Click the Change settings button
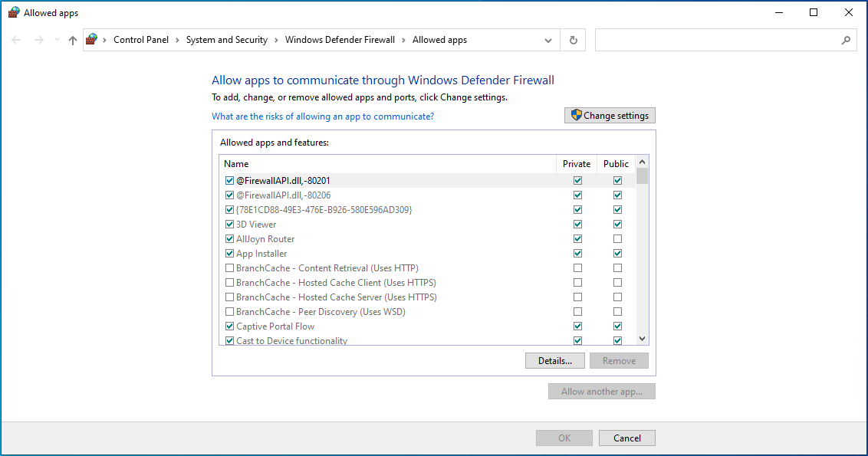 click(x=610, y=116)
